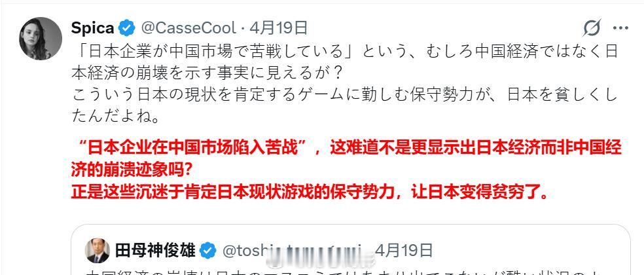Click the verified badge next to 田母神俊雄
644x275 pixels.
(208, 250)
